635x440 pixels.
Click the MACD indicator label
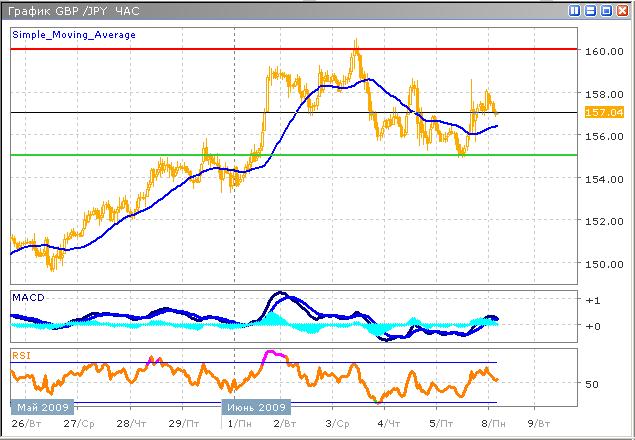coord(27,298)
